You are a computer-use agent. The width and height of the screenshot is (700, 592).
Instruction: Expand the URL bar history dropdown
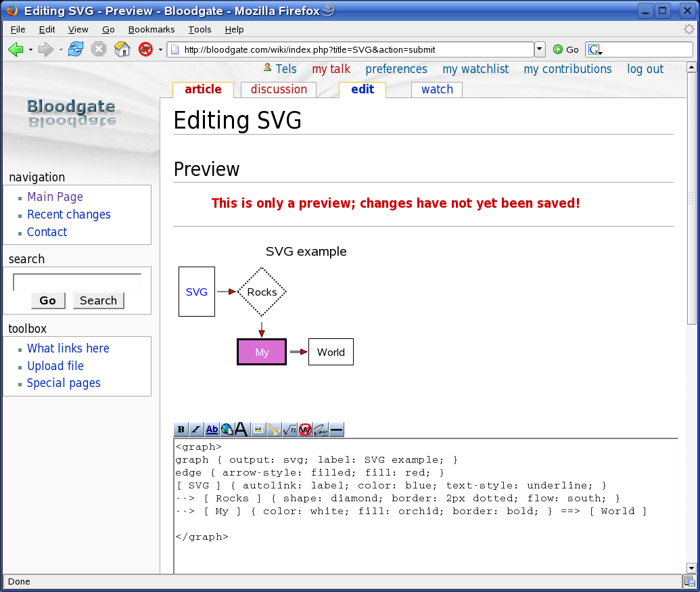(540, 49)
